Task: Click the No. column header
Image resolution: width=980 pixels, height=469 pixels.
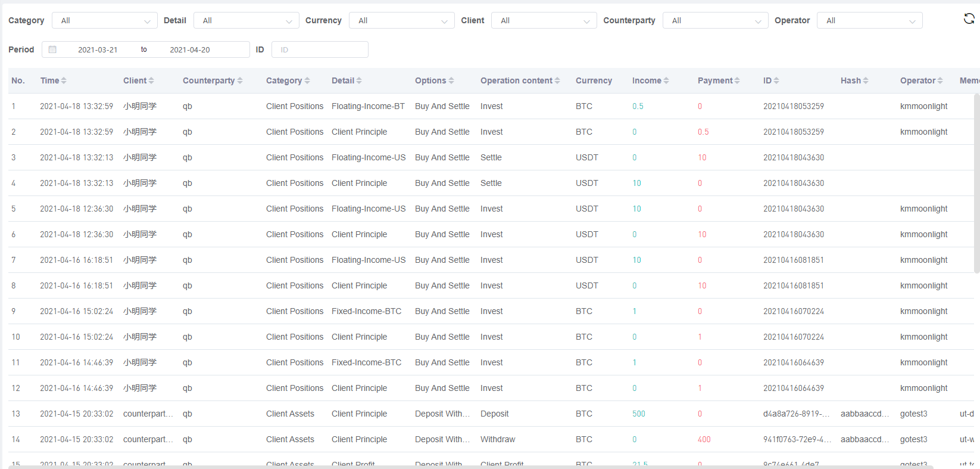Action: 18,80
